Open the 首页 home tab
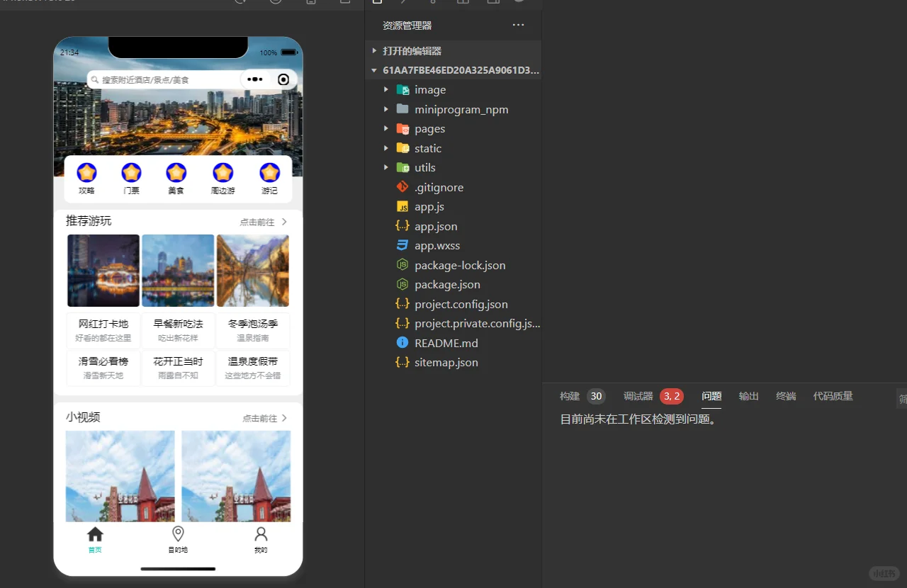The width and height of the screenshot is (907, 588). point(95,540)
